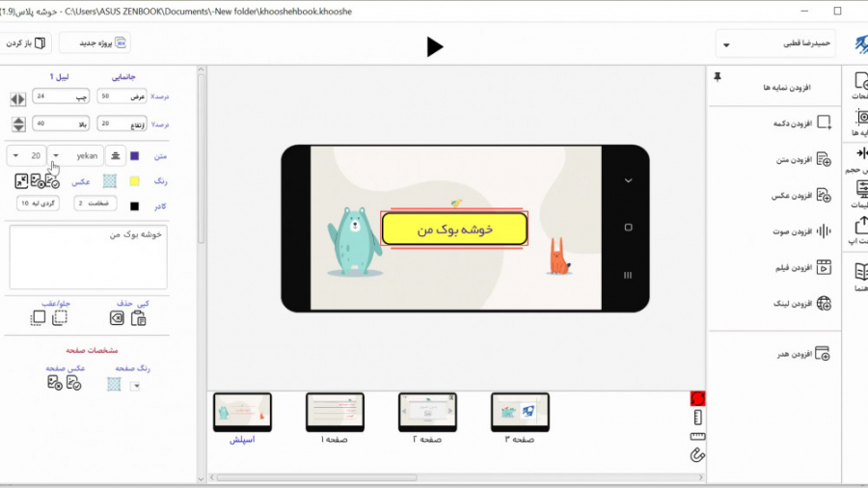Click the 'چپ' left value field
Viewport: 868px width, 488px height.
tap(61, 96)
